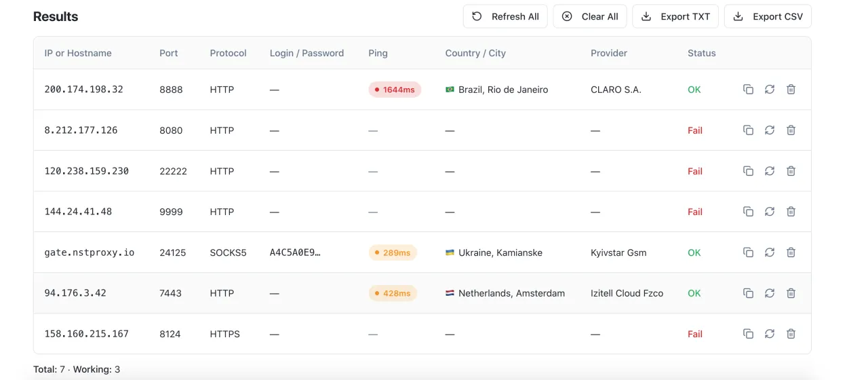Remove the 200.174.198.32 proxy row
This screenshot has height=380, width=868.
[x=791, y=90]
